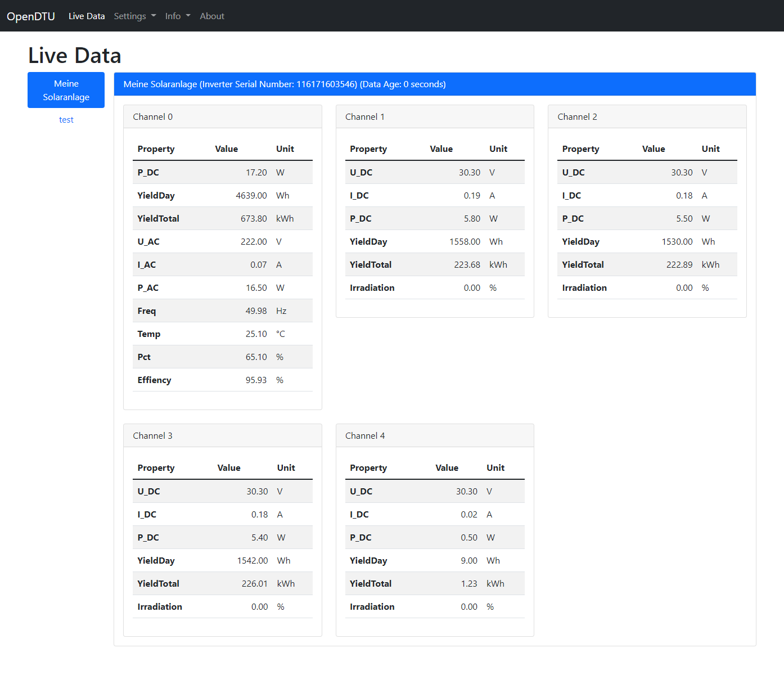Select the Meine Solaranlage inverter button
The image size is (784, 675).
(x=66, y=90)
